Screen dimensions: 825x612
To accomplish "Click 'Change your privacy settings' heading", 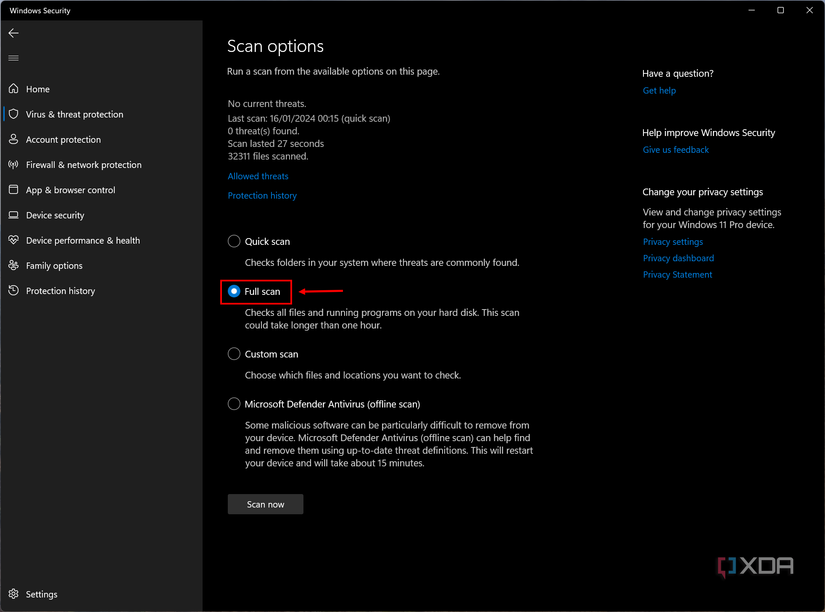I will (x=702, y=192).
